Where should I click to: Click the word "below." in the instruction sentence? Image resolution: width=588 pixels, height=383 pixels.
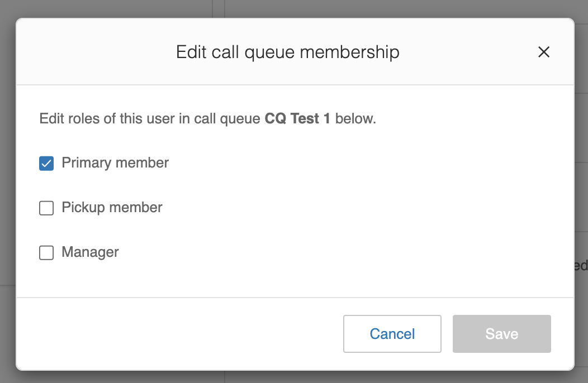click(355, 119)
